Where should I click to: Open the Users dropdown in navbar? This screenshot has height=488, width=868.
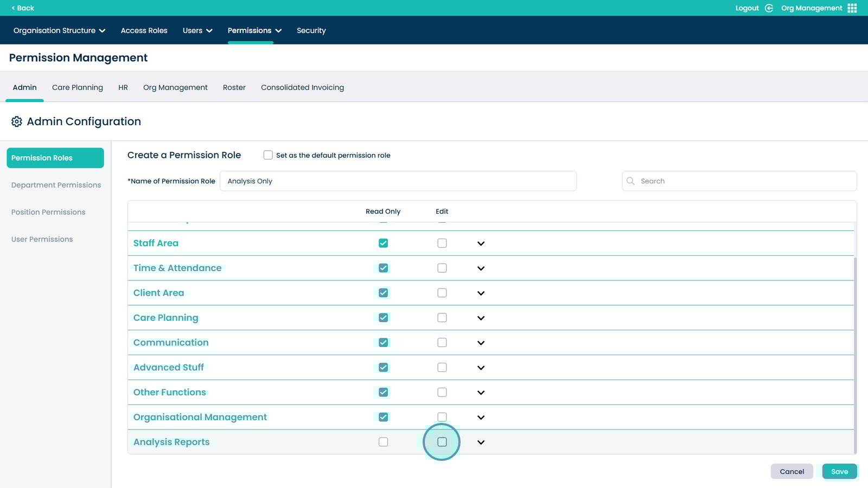pyautogui.click(x=197, y=30)
